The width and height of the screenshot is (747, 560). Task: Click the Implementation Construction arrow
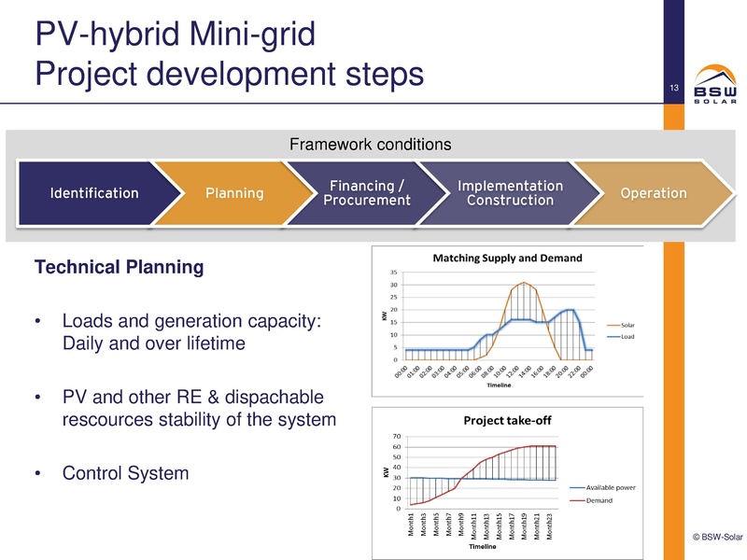[x=510, y=193]
